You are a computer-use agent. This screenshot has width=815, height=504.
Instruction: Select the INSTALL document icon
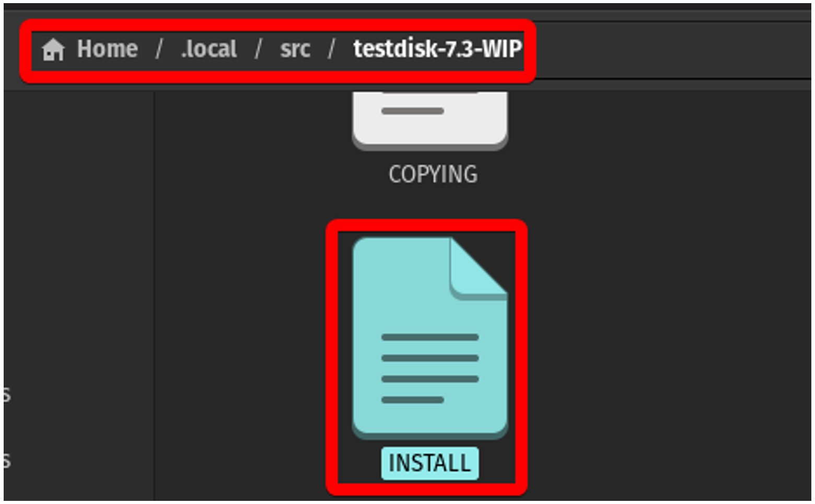[430, 338]
